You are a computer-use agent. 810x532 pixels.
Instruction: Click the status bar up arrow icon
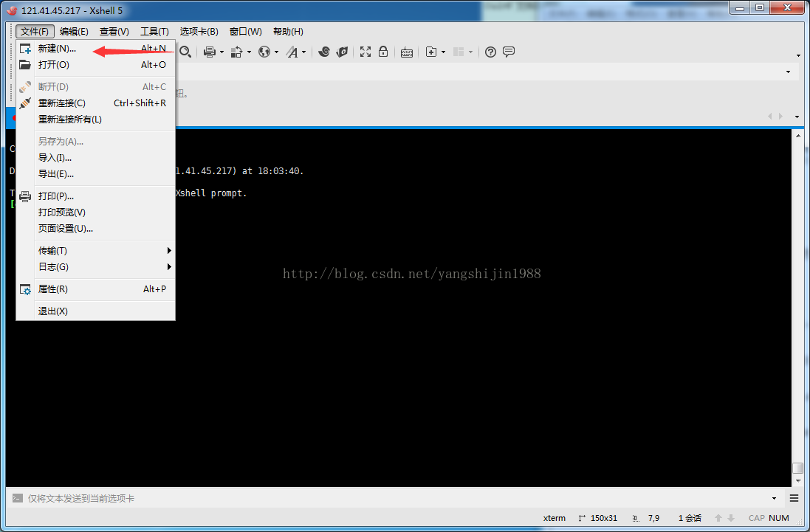pos(718,518)
